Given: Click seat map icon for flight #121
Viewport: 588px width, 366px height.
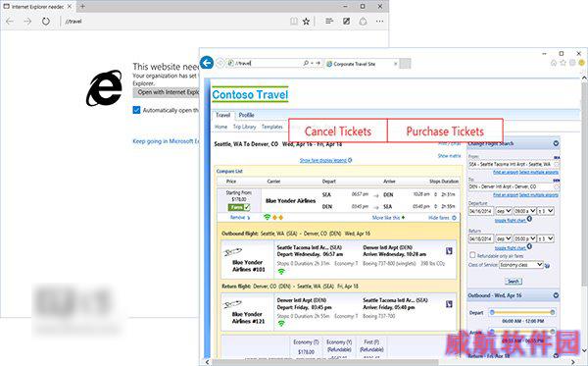Looking at the screenshot, I should coord(449,303).
